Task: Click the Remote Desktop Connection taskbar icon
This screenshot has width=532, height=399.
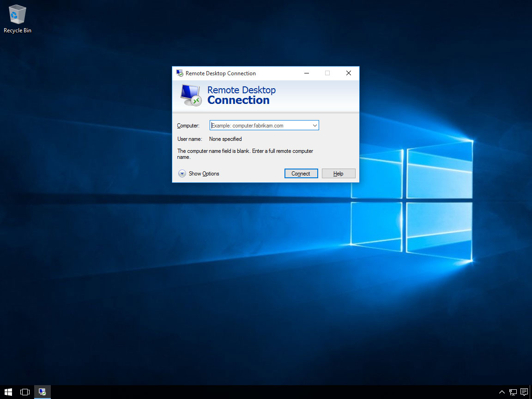Action: click(x=42, y=392)
